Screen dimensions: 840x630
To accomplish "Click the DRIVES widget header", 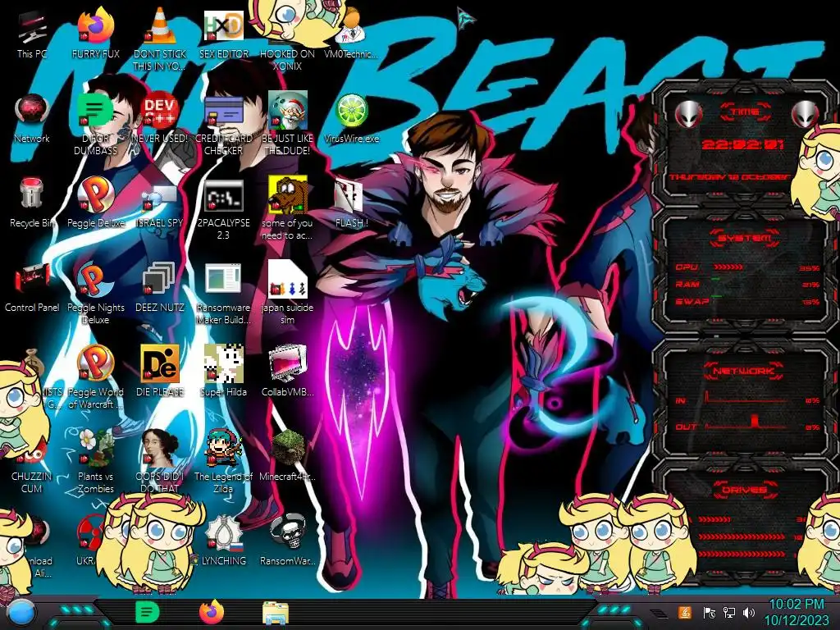I will (745, 490).
